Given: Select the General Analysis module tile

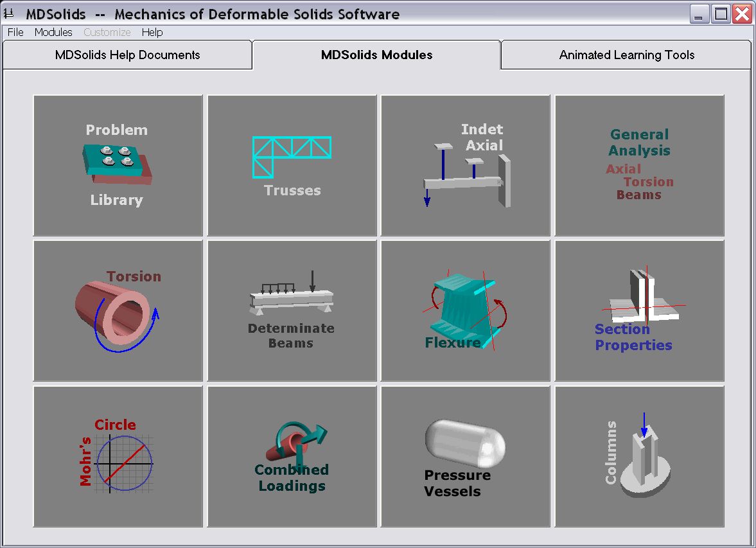Looking at the screenshot, I should click(x=640, y=166).
